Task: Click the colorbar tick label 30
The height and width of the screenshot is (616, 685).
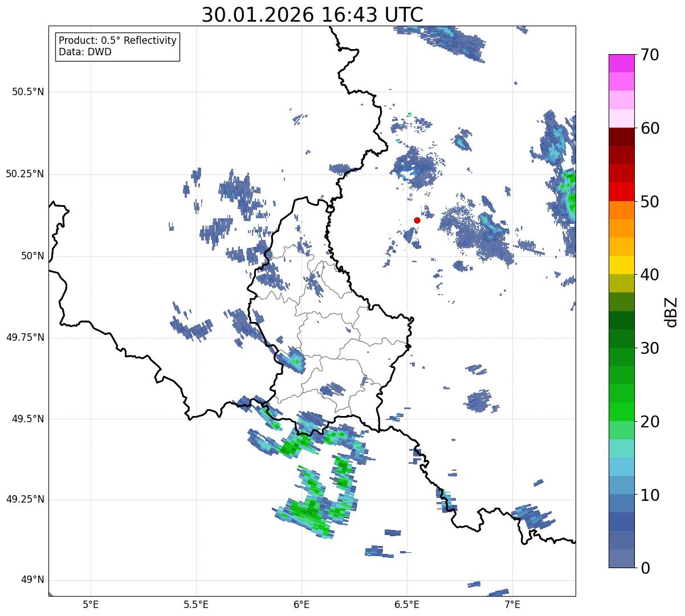Action: (x=650, y=348)
